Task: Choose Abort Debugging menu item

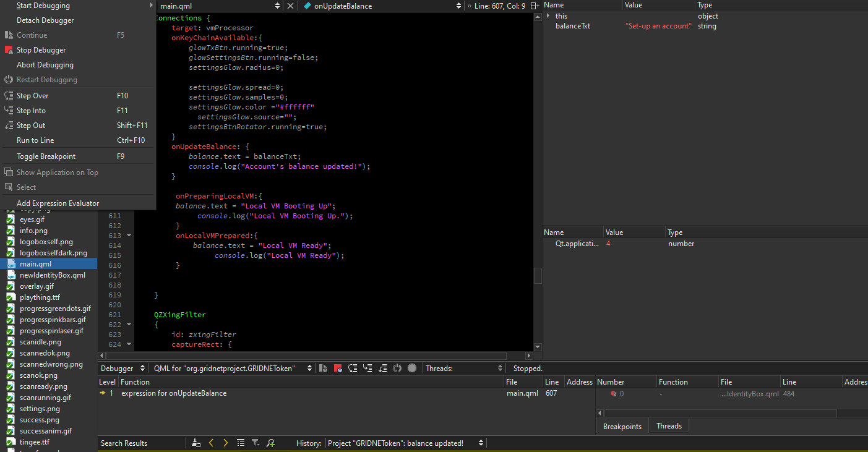Action: coord(78,65)
